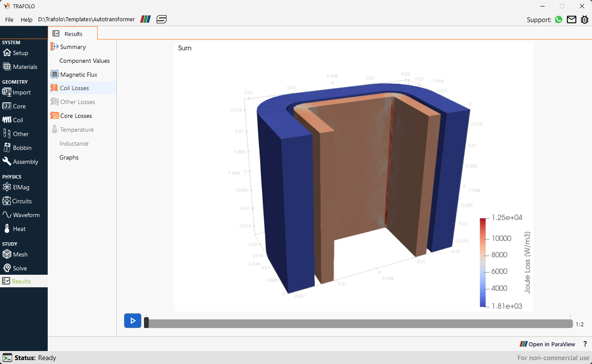Open the console terminal icon in status bar

7,357
